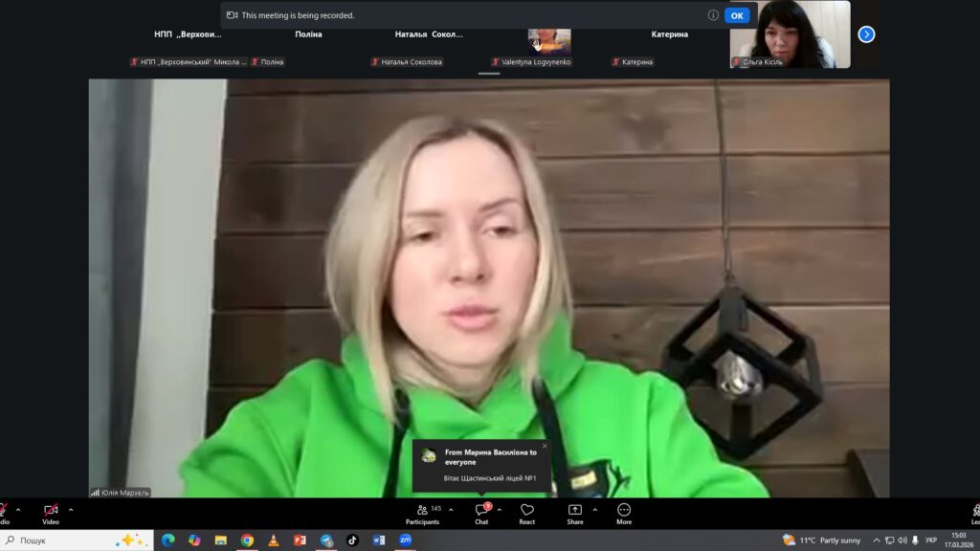Click the Share screen icon
This screenshot has height=551, width=980.
(574, 514)
